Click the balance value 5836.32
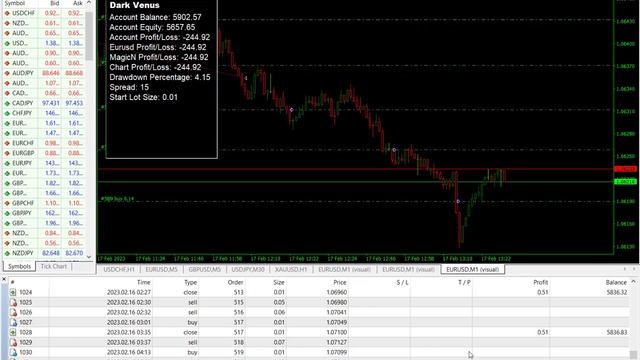 pyautogui.click(x=617, y=292)
